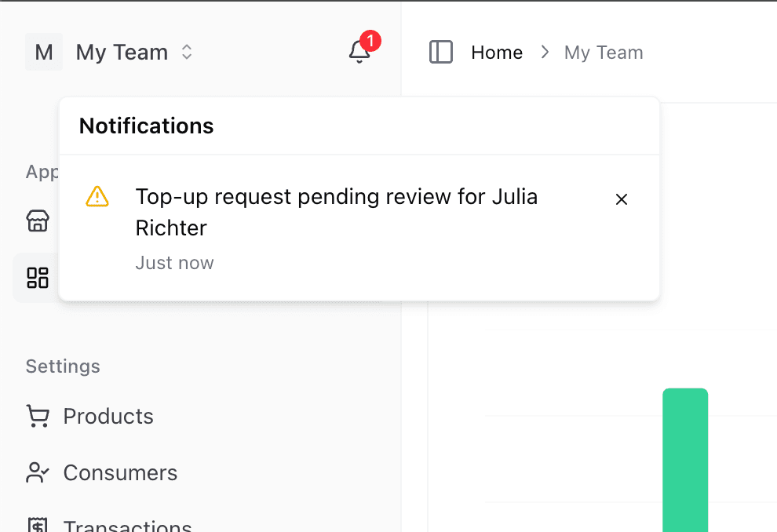Navigate to Home in the breadcrumb

497,53
